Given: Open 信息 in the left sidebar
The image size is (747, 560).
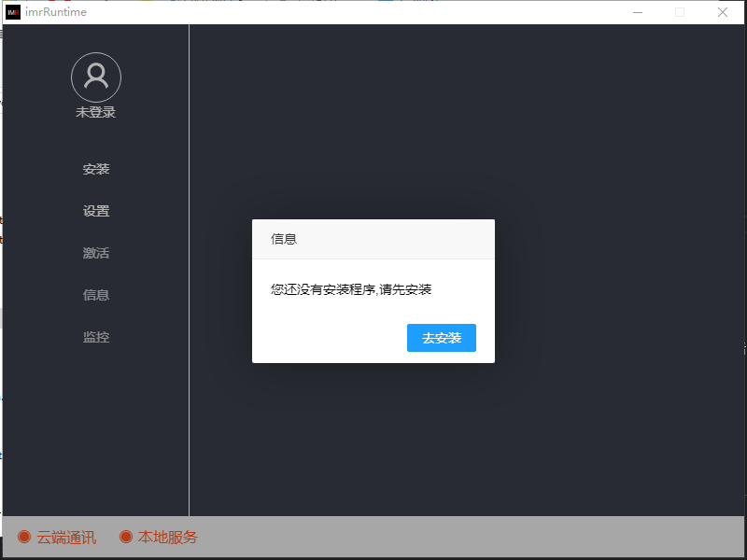Looking at the screenshot, I should (96, 295).
